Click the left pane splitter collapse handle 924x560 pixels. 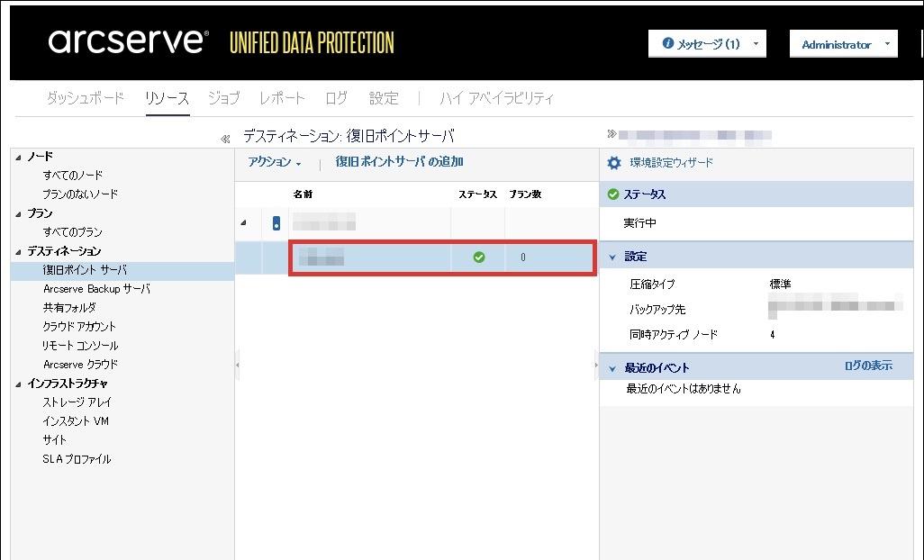[x=238, y=366]
